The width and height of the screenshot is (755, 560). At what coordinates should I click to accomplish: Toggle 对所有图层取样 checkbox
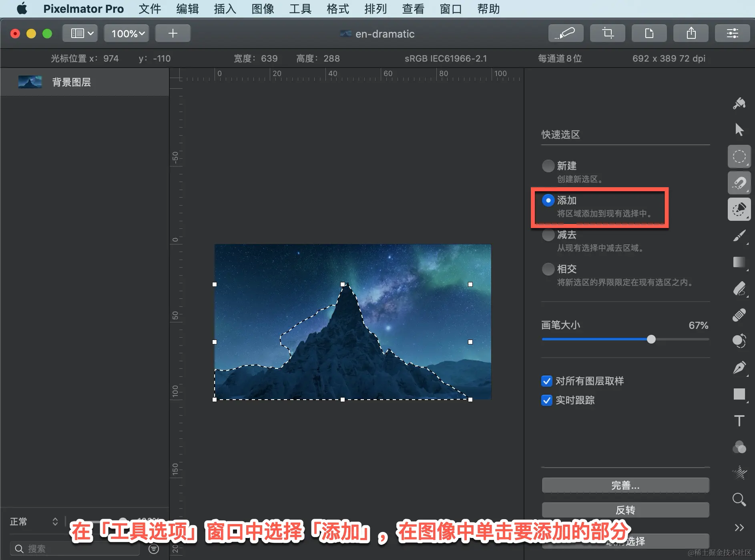click(x=546, y=381)
